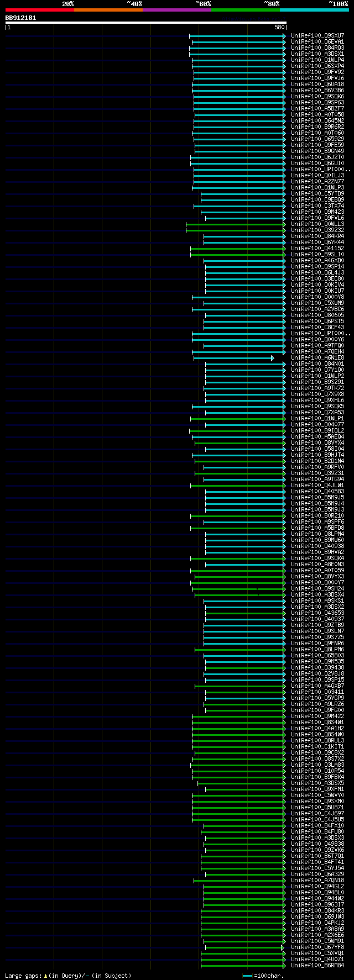
Task: Select the UniRef100_B9IQL2 label
Action: (x=317, y=430)
